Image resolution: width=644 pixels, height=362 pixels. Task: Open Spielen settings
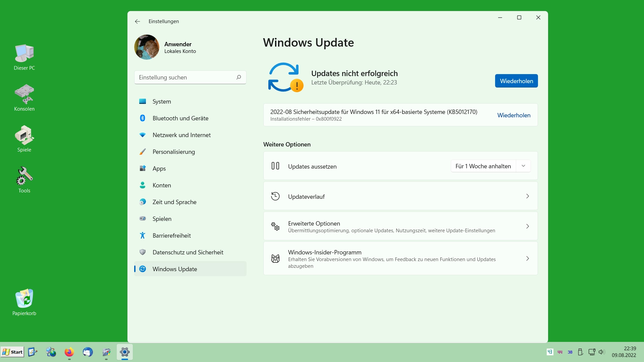pyautogui.click(x=190, y=219)
